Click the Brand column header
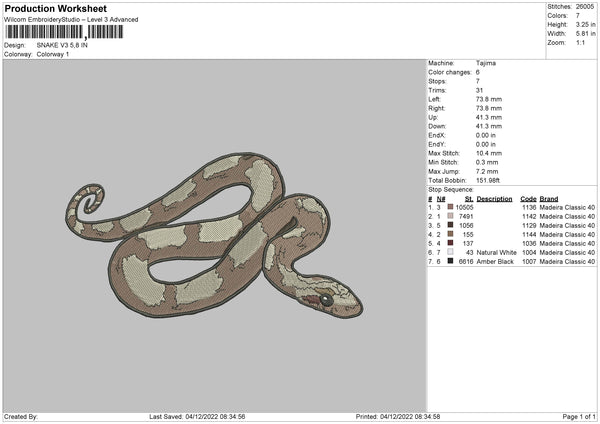 (550, 198)
